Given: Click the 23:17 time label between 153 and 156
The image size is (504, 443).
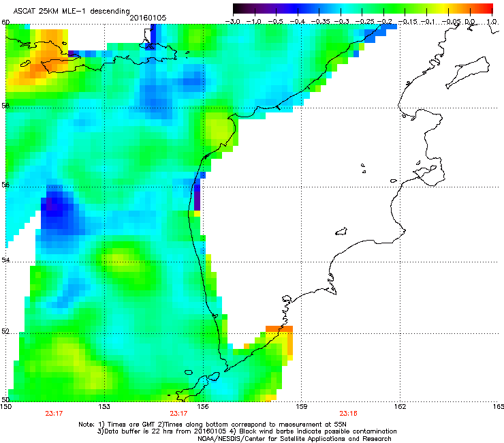Looking at the screenshot, I should tap(178, 414).
